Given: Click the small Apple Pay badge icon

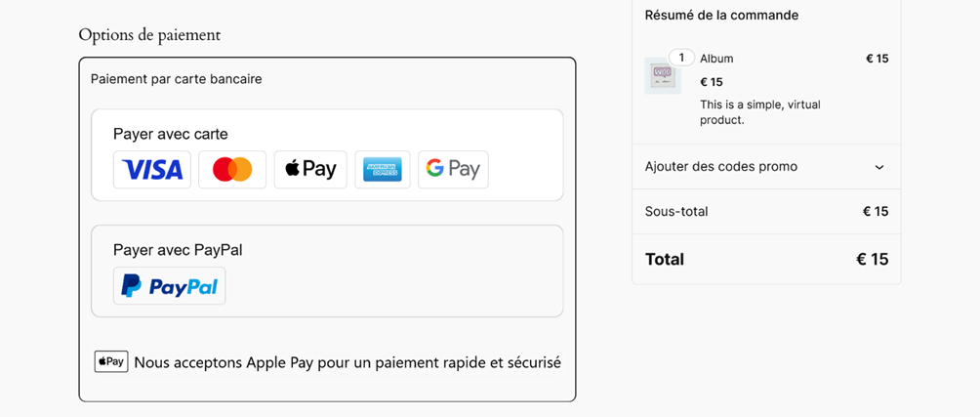Looking at the screenshot, I should 111,361.
